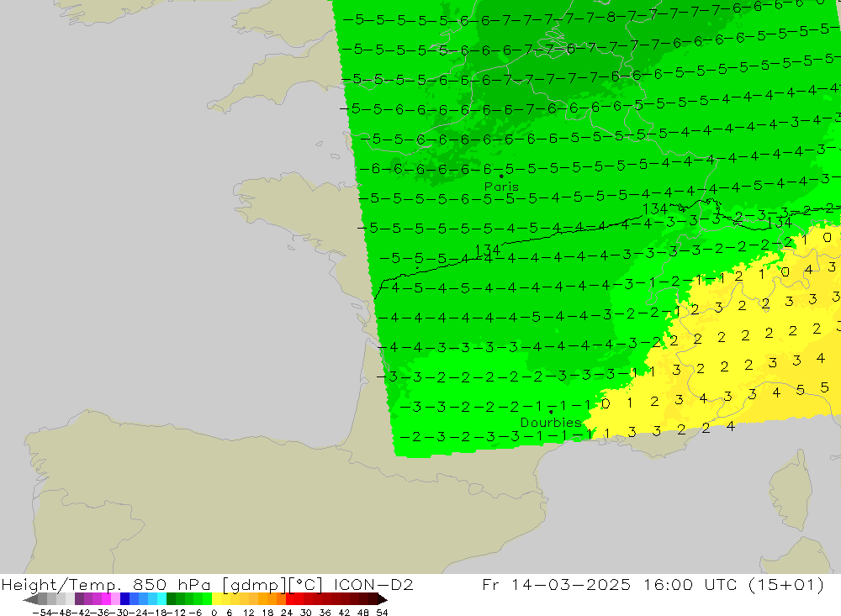
Task: Click the legend value -12
Action: [x=177, y=613]
